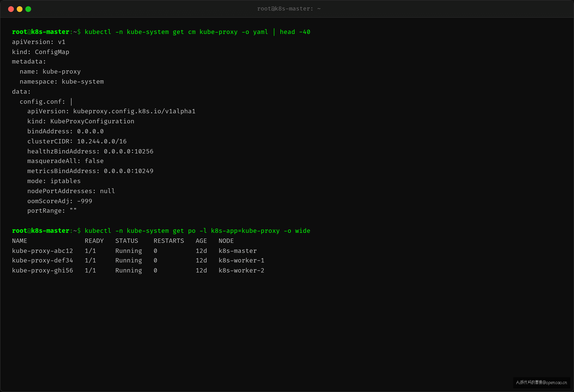Click the 'kubectl -n kube-system get cm' command
The image size is (574, 392).
[140, 32]
